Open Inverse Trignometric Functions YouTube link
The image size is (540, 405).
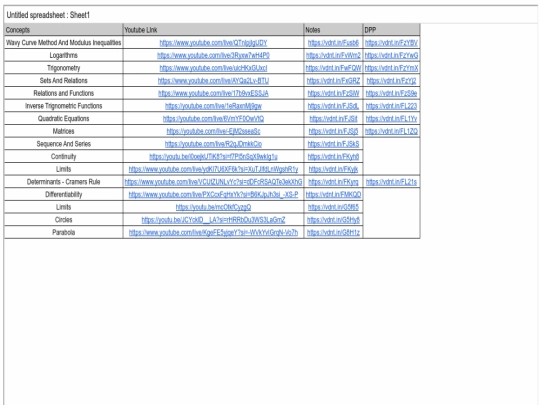213,106
